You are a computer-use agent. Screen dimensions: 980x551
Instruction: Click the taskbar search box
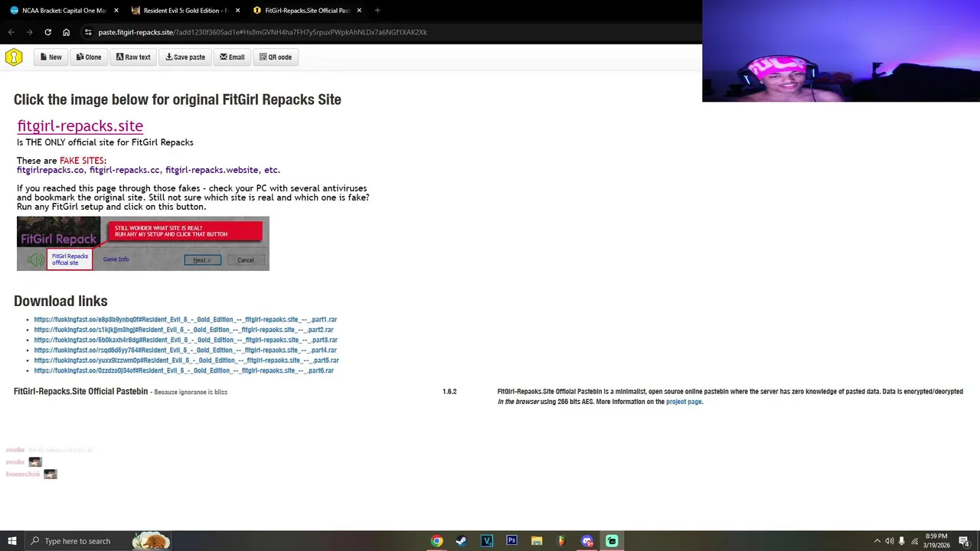pyautogui.click(x=98, y=541)
